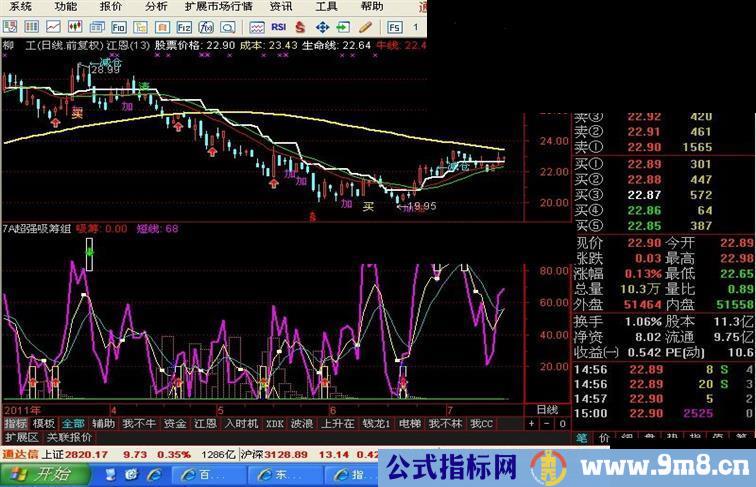
Task: Select the XDK indicator tab
Action: tap(275, 424)
